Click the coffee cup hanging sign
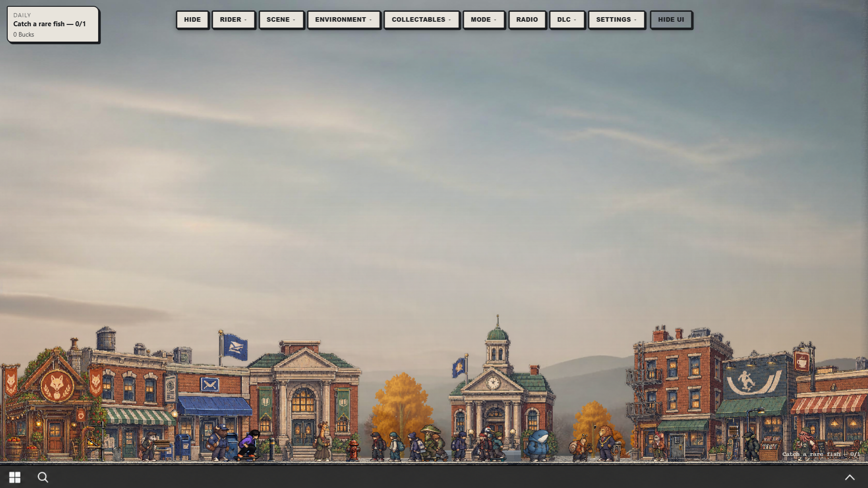The width and height of the screenshot is (868, 488). click(x=802, y=362)
